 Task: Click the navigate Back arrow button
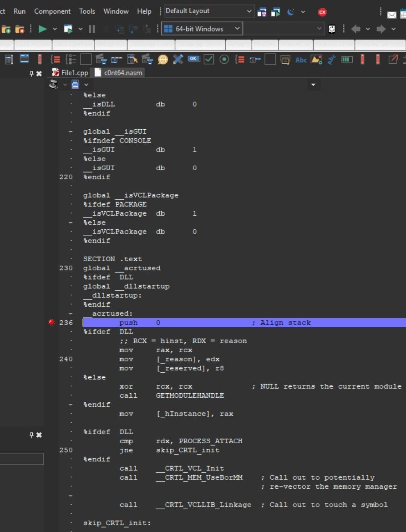pyautogui.click(x=355, y=29)
